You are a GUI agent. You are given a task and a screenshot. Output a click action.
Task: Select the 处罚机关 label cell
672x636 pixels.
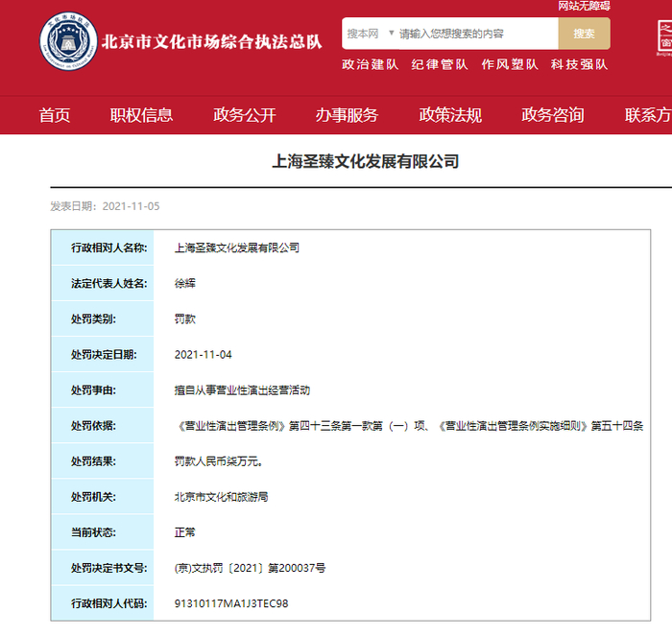click(x=103, y=496)
